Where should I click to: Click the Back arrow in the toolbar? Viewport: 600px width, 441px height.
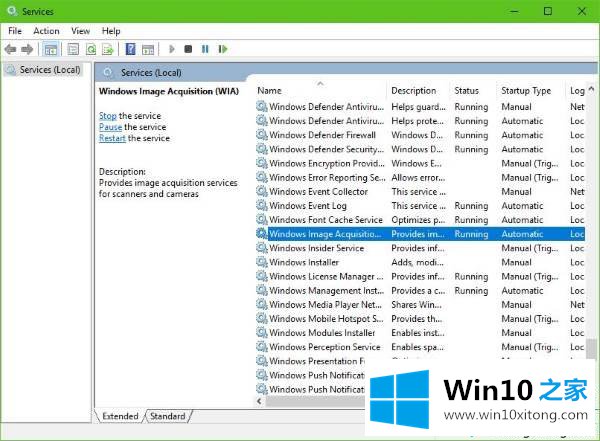point(10,49)
